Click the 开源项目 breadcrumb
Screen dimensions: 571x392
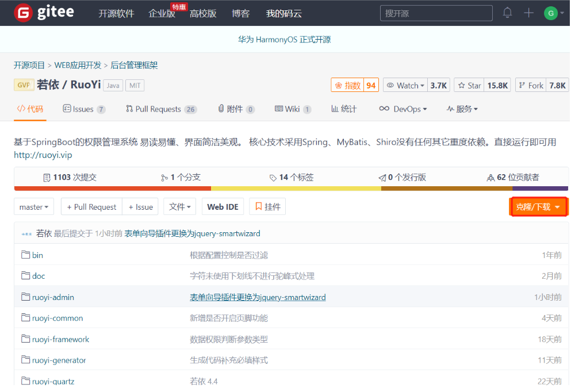29,65
